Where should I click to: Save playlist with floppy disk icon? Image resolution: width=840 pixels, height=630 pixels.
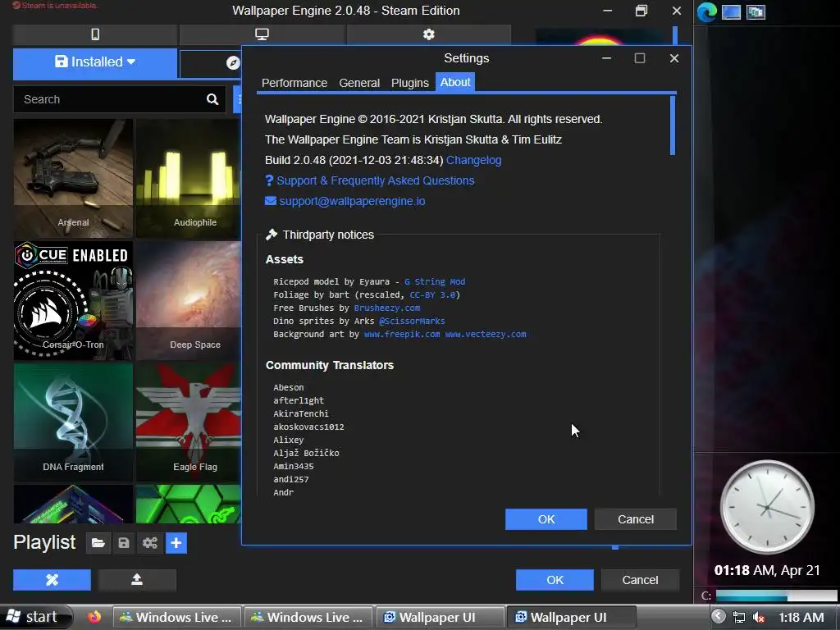(x=124, y=543)
